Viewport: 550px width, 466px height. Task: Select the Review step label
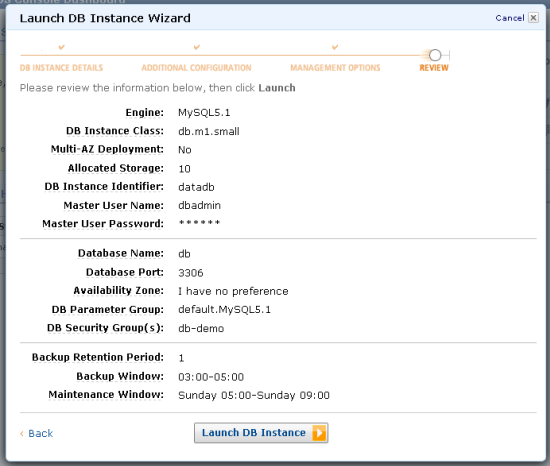click(434, 68)
